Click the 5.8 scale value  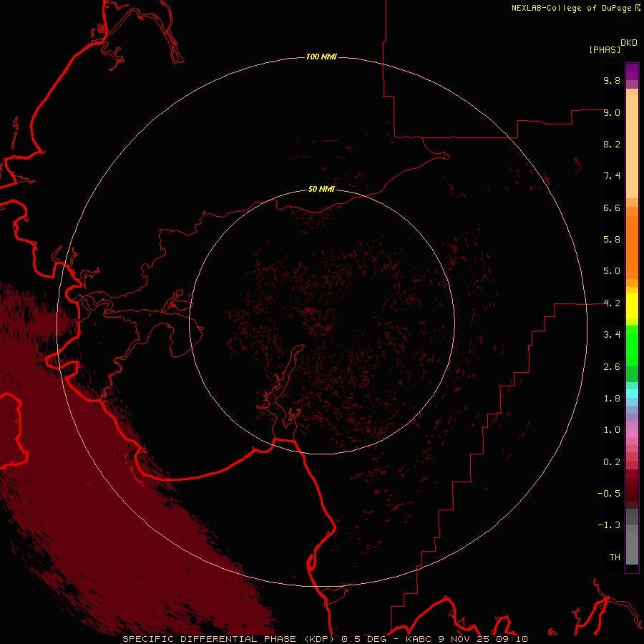tap(612, 240)
